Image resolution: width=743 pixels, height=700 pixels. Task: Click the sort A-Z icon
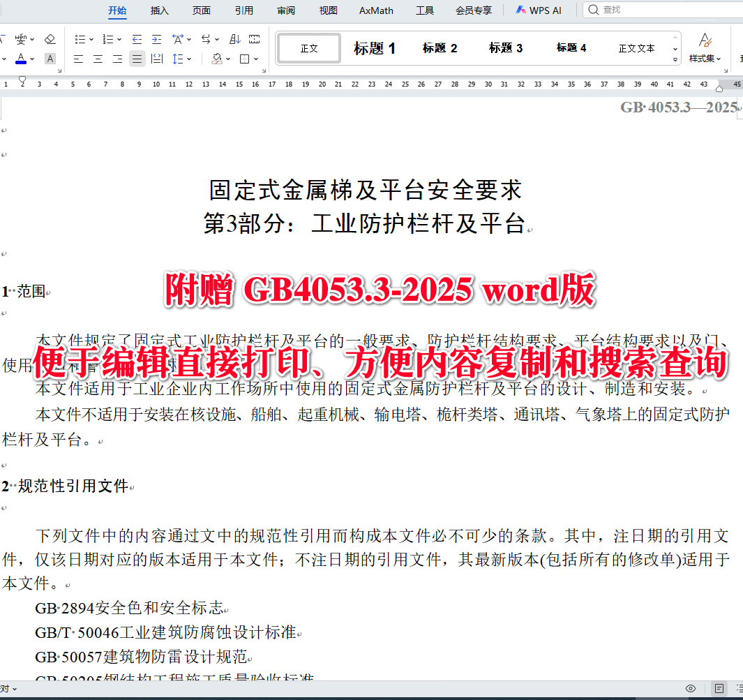234,39
